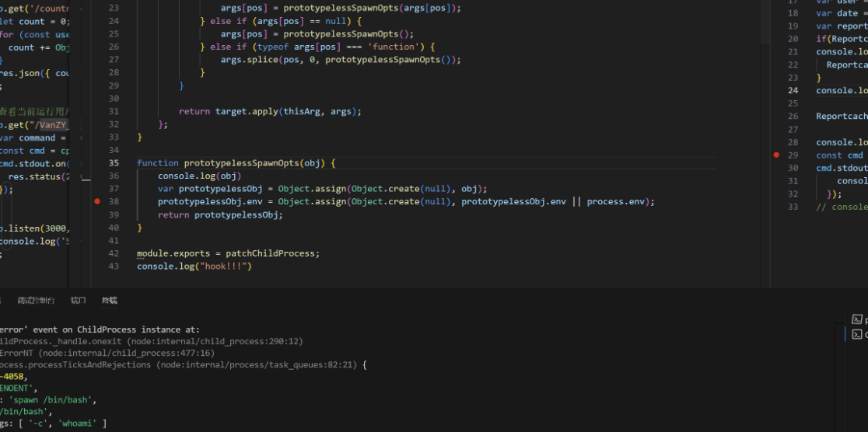Click 'ChildProcess instance at:' in terminal
868x432 pixels.
(x=138, y=329)
